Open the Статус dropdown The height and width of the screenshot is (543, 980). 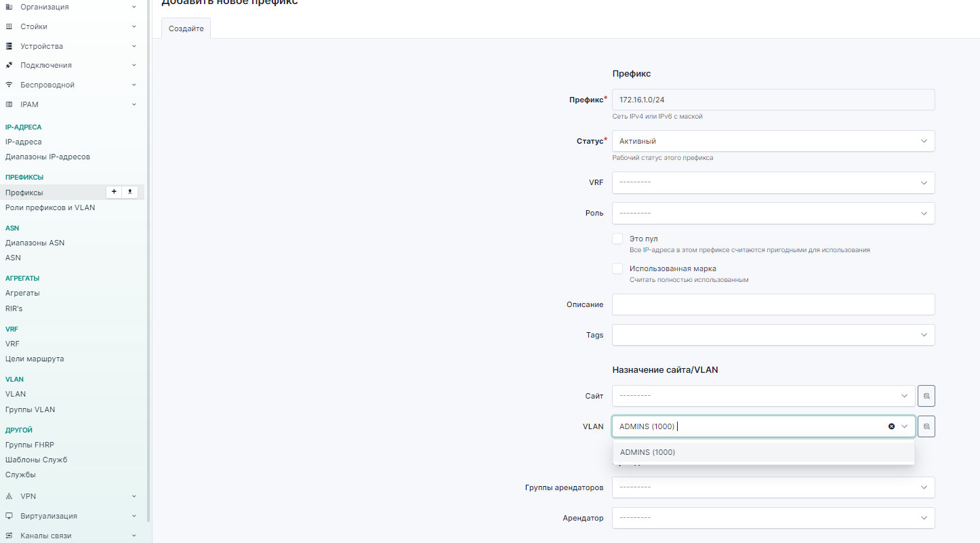point(773,141)
